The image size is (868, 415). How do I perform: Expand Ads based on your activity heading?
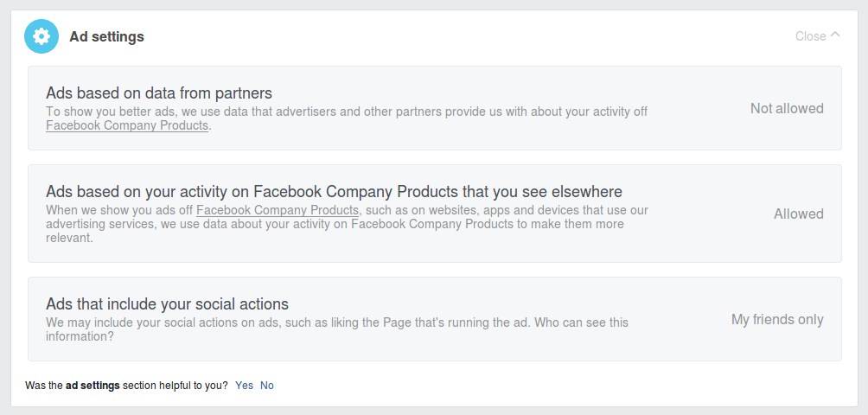pyautogui.click(x=334, y=191)
